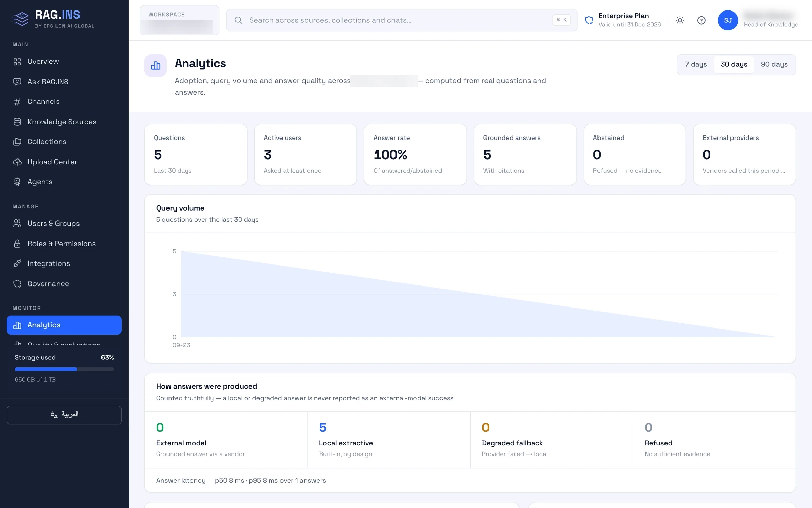
Task: Open Knowledge Sources in sidebar menu
Action: 64,122
